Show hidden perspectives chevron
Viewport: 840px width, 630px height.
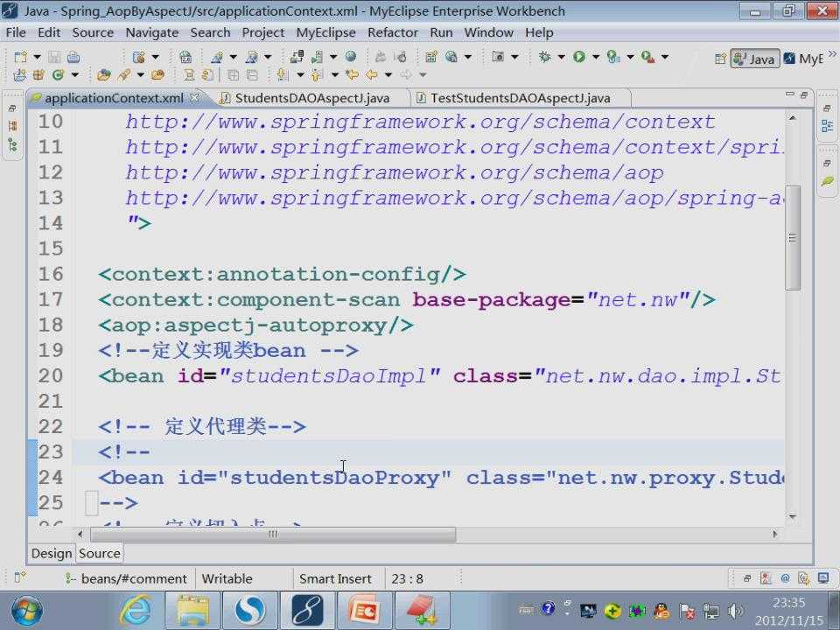point(832,53)
